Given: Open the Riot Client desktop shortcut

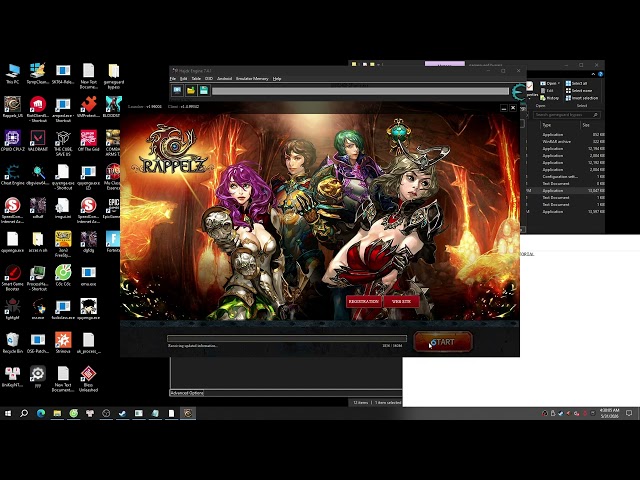Looking at the screenshot, I should [x=38, y=110].
